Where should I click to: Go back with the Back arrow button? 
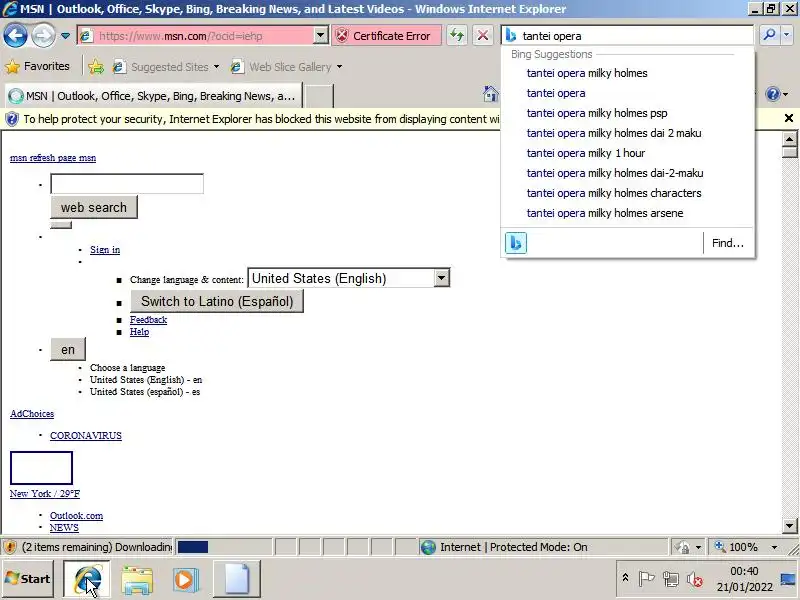15,36
